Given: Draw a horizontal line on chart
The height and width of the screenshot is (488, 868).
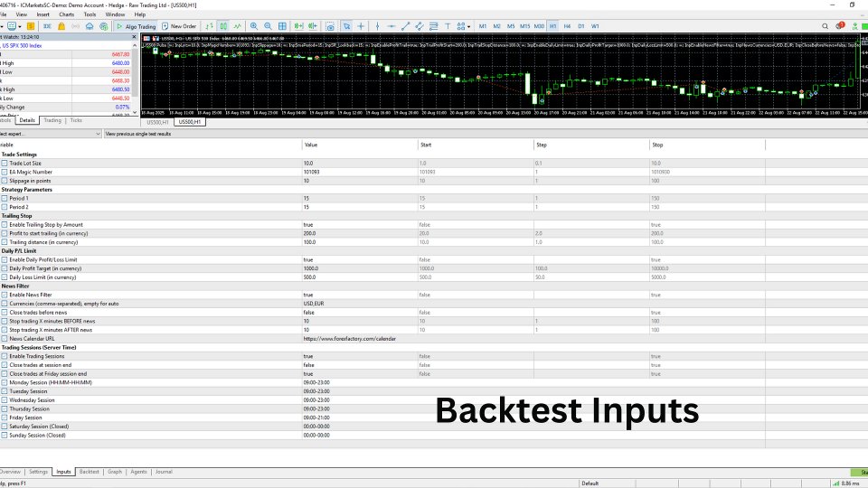Looking at the screenshot, I should pos(392,26).
